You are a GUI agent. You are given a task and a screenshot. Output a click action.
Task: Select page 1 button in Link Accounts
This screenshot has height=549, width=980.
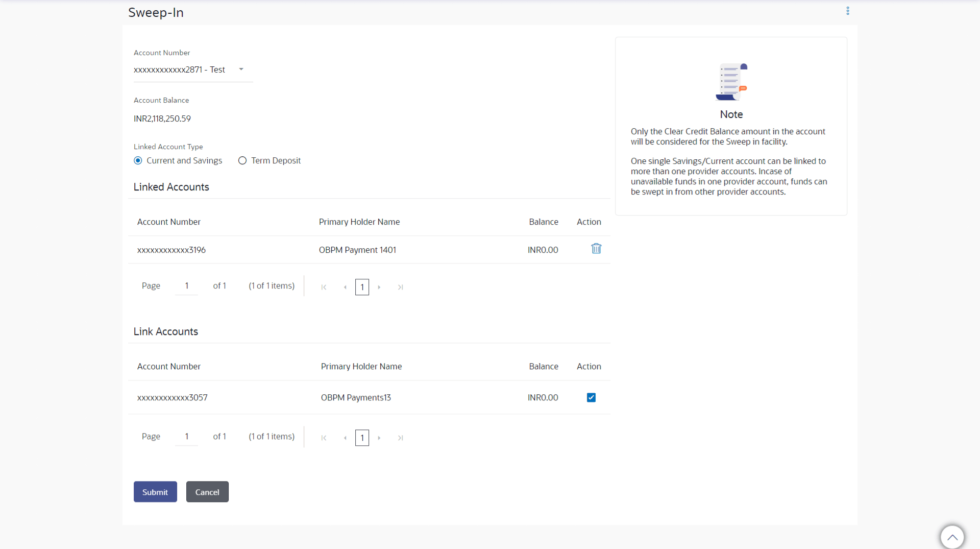point(362,438)
